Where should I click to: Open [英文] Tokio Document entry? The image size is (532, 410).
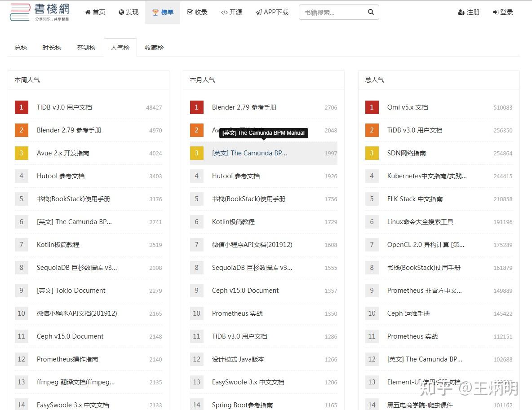click(71, 291)
